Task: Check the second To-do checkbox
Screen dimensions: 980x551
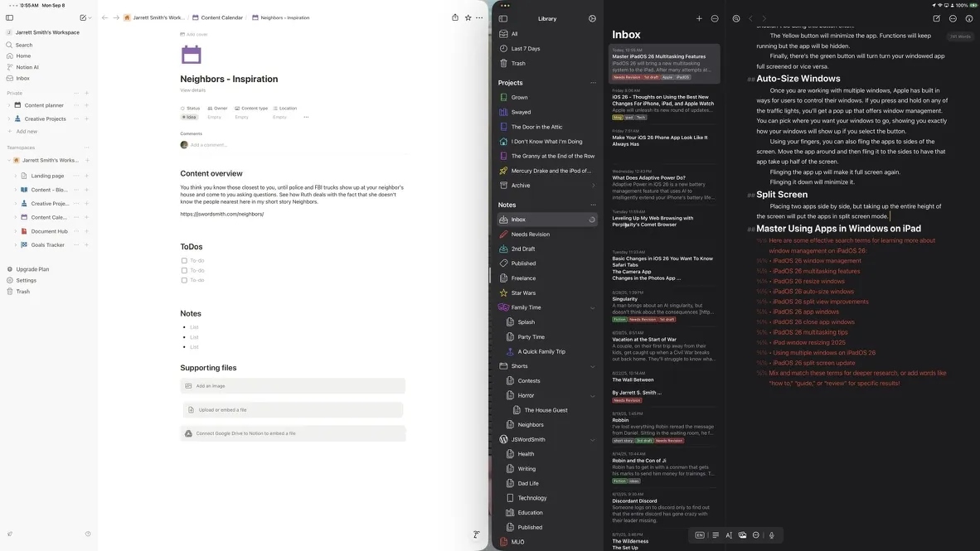Action: (184, 269)
